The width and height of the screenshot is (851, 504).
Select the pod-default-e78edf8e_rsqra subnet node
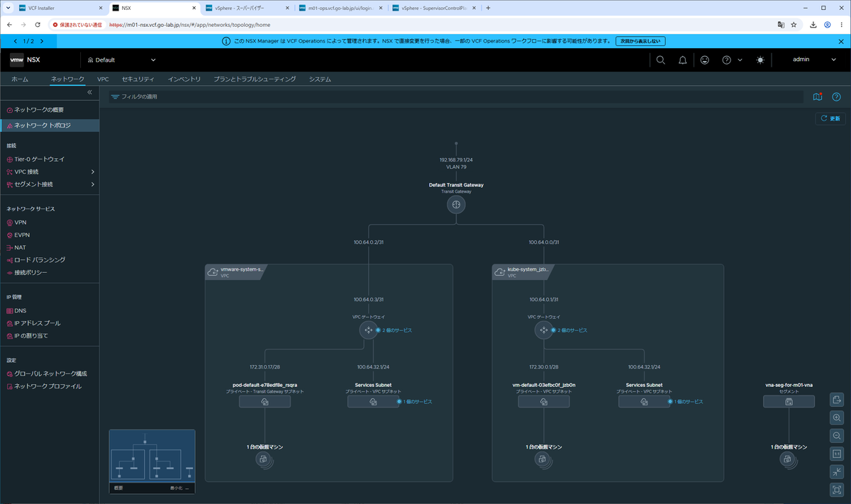[x=265, y=401]
